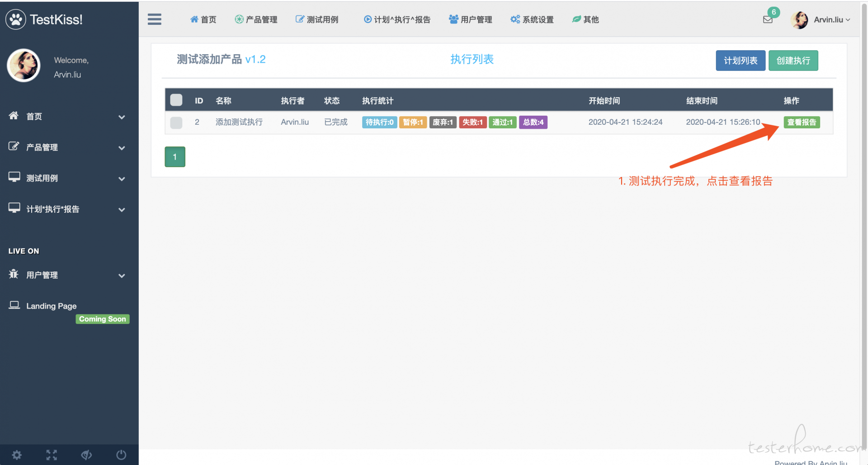Click the Coming Soon badge
Screen dimensions: 868x465
pyautogui.click(x=103, y=319)
